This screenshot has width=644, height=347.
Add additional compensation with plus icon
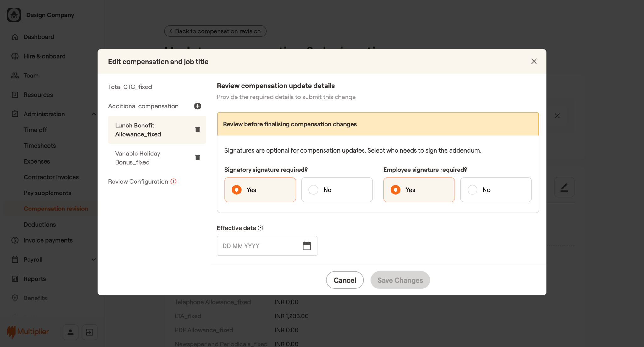click(197, 106)
